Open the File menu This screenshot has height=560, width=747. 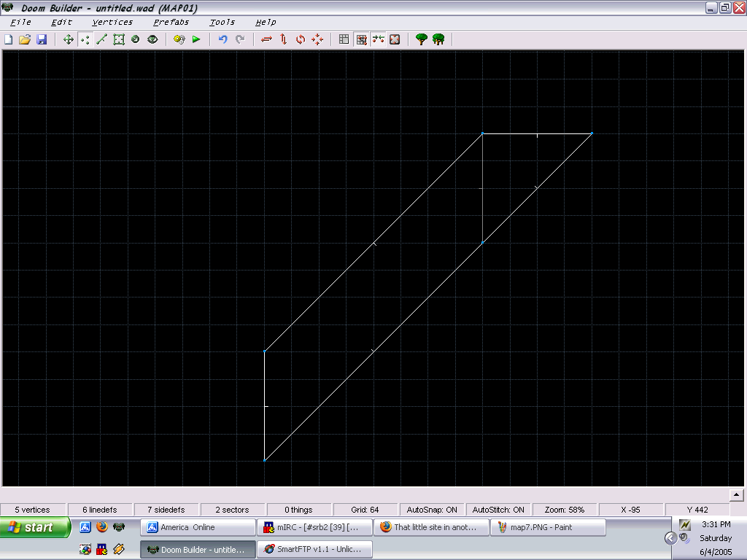(x=20, y=23)
